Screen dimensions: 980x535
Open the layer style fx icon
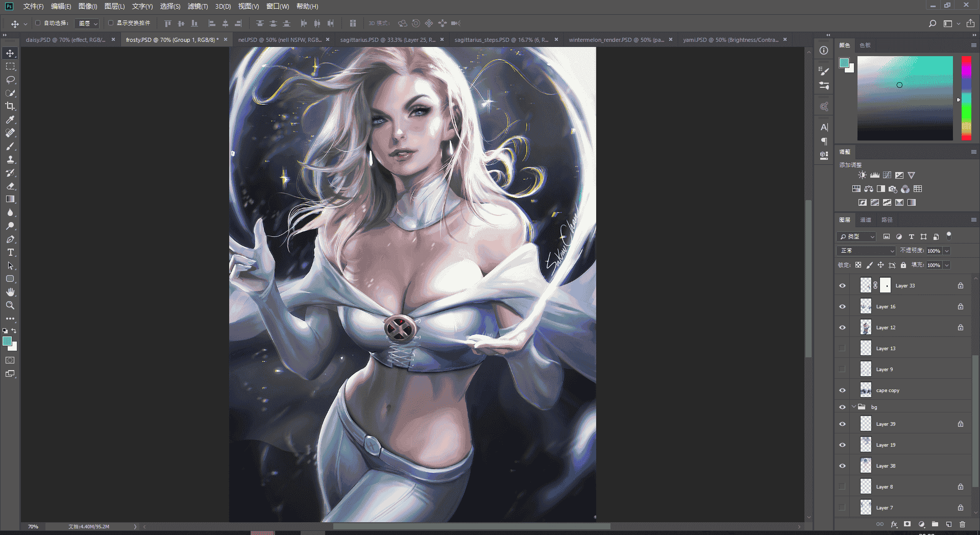(894, 524)
